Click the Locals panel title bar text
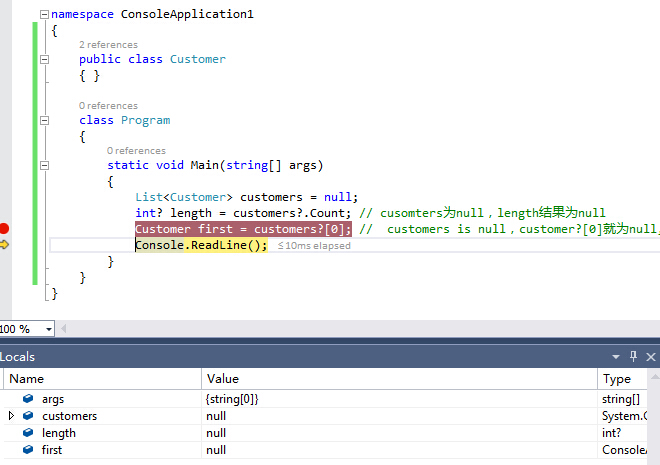The width and height of the screenshot is (660, 465). pyautogui.click(x=17, y=357)
